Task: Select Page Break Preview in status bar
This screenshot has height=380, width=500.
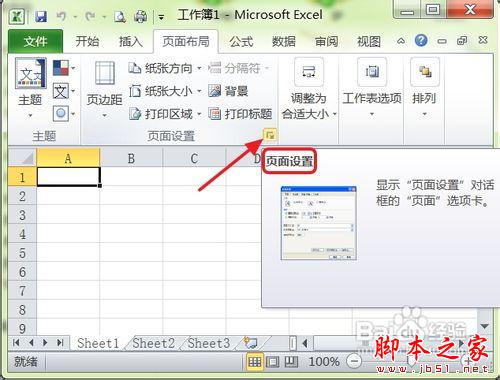Action: pos(291,362)
